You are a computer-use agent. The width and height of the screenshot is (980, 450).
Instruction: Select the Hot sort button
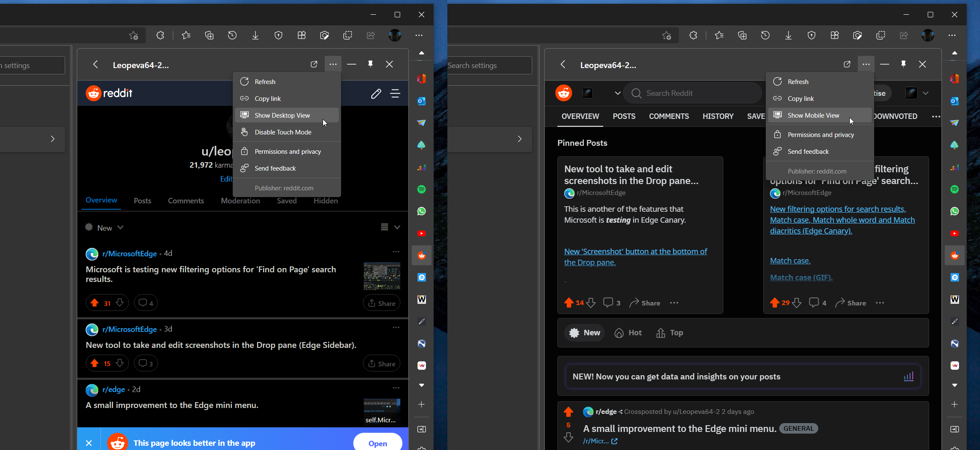[x=628, y=333]
